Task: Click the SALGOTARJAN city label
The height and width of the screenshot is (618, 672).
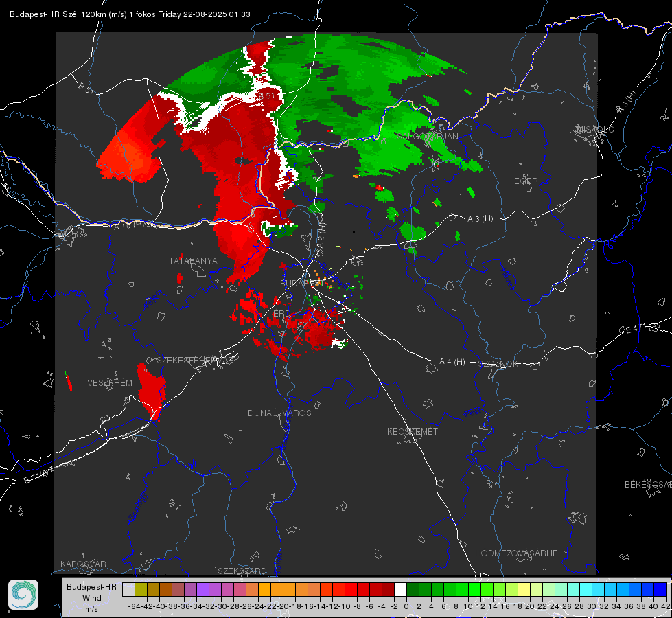Action: [x=428, y=137]
